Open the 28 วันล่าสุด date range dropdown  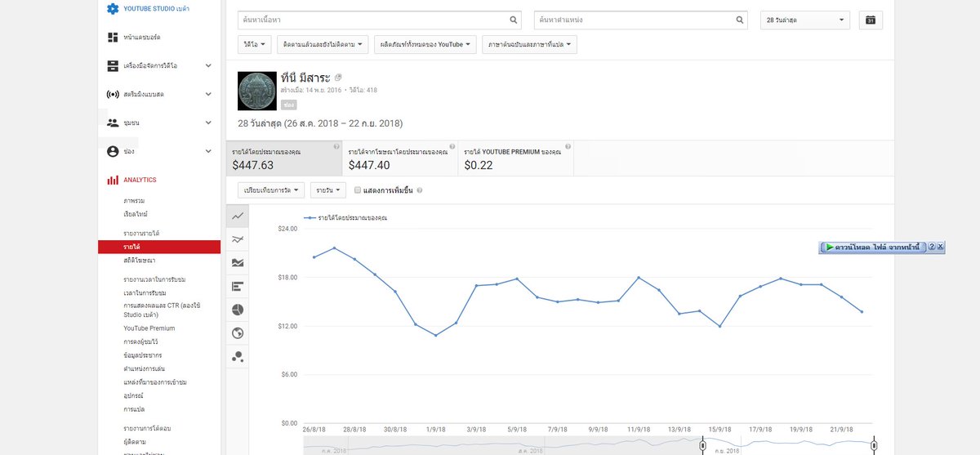[x=805, y=20]
